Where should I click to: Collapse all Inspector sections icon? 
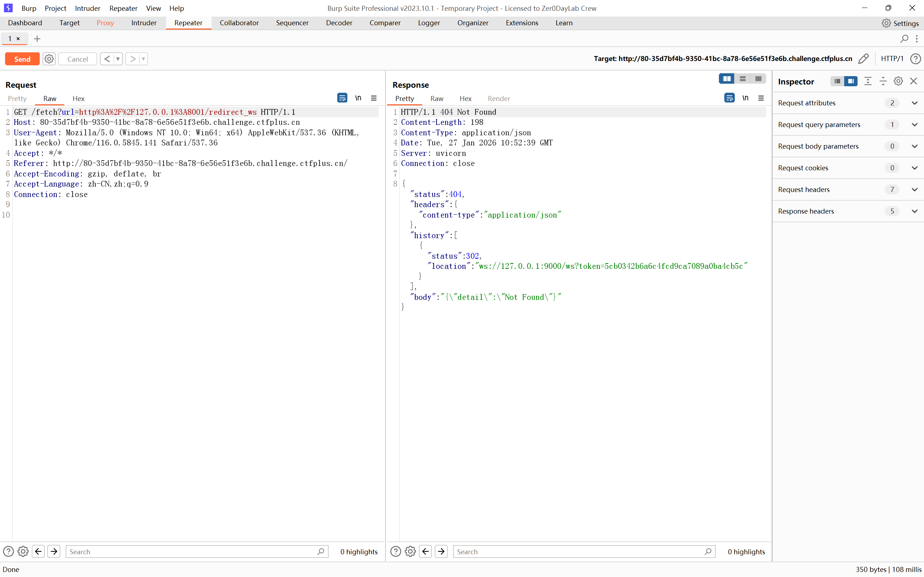pyautogui.click(x=883, y=81)
